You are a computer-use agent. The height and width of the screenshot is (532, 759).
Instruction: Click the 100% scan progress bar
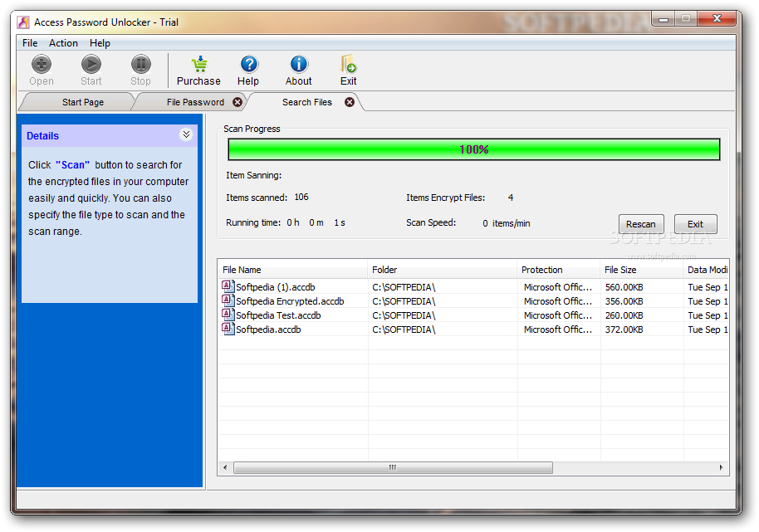(474, 149)
